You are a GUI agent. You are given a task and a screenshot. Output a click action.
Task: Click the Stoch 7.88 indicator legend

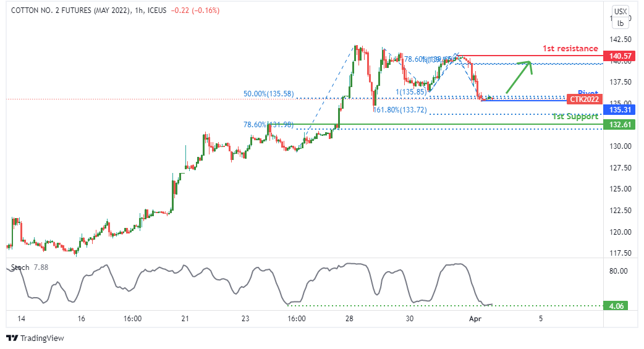30,267
